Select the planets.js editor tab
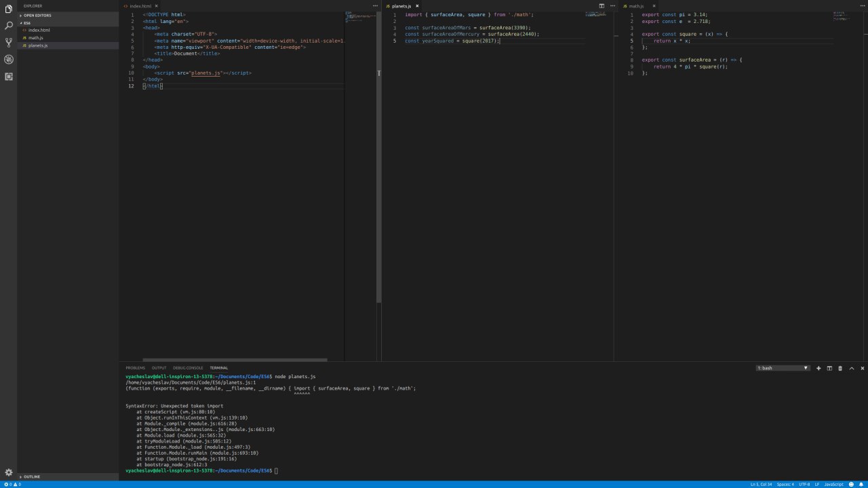The width and height of the screenshot is (868, 488). (x=402, y=5)
